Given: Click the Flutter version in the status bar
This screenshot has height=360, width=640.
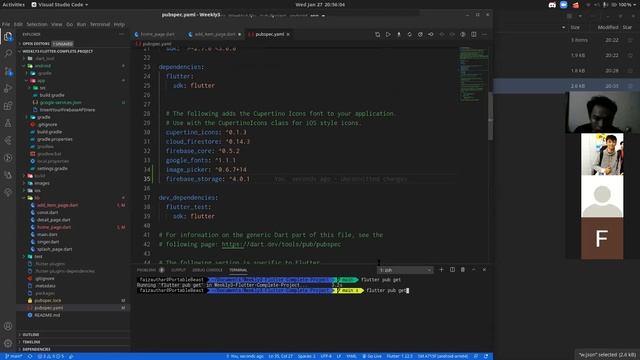Looking at the screenshot, I should (x=400, y=356).
